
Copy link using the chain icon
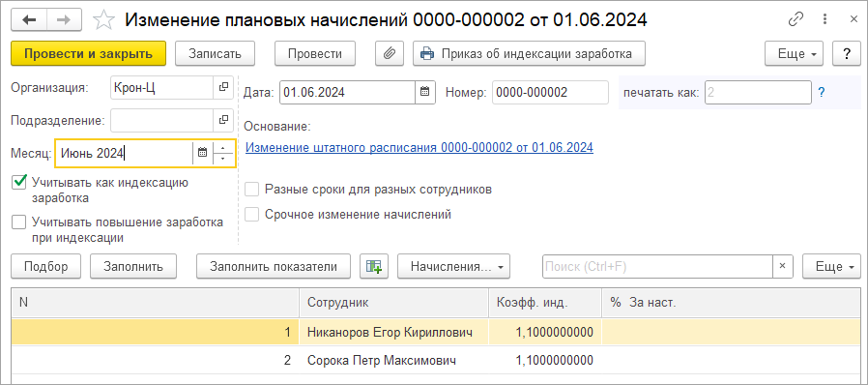(796, 19)
